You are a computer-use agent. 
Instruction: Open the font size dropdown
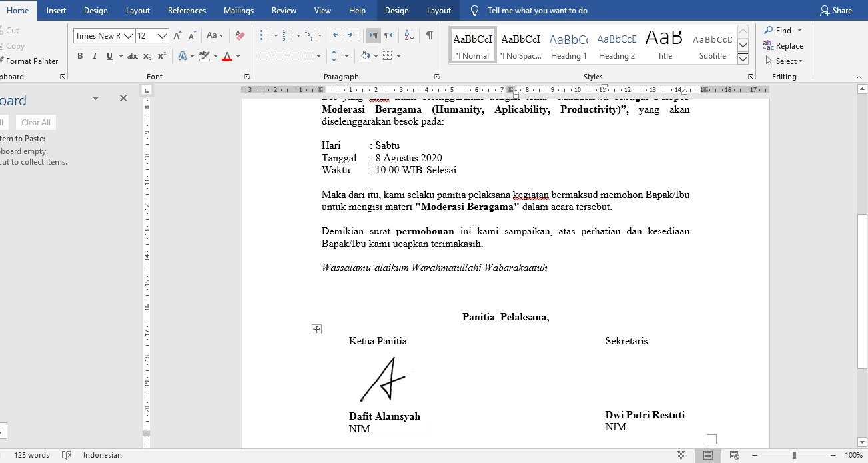pyautogui.click(x=161, y=35)
